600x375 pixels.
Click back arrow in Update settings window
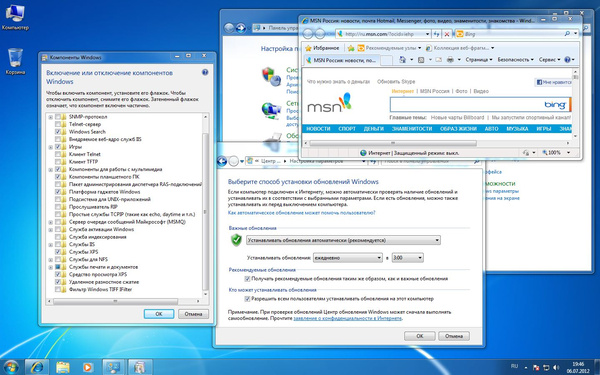tap(222, 161)
